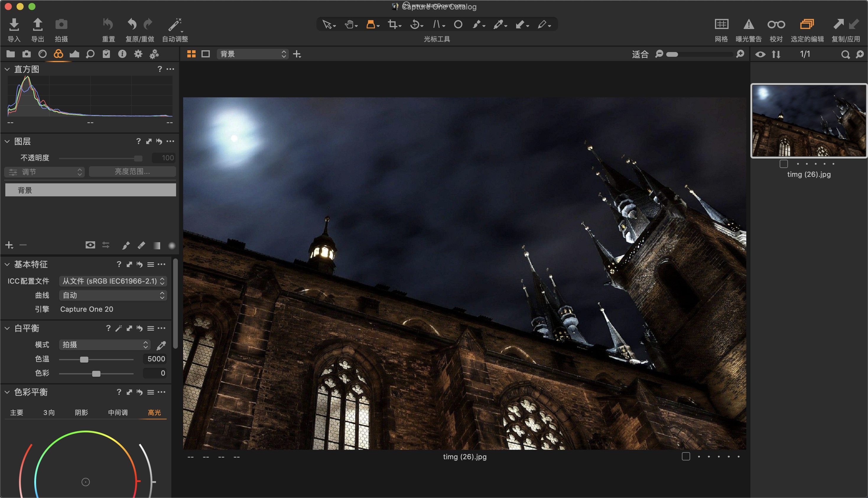The width and height of the screenshot is (868, 498).
Task: Open the Color tool tab
Action: (58, 54)
